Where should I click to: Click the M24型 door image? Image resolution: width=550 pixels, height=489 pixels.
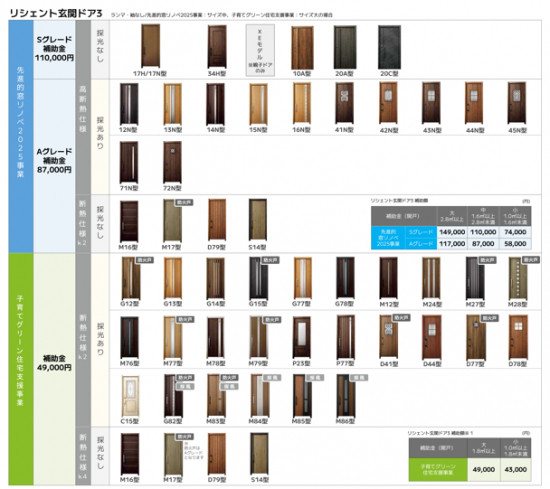431,278
